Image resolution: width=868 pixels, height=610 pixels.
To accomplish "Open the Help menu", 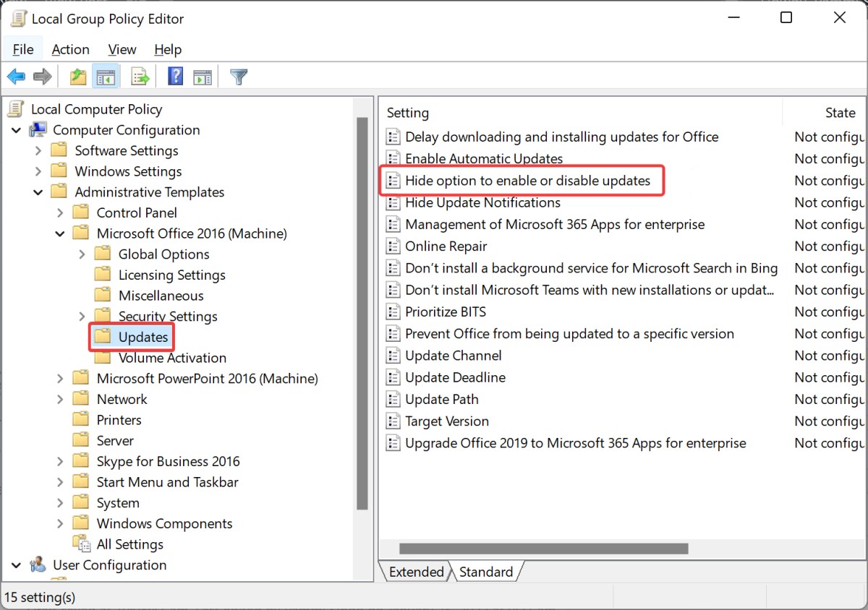I will click(x=168, y=49).
